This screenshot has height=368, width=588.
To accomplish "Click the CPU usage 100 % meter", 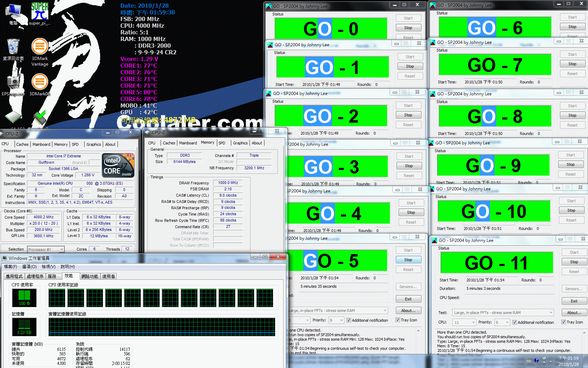I will click(x=24, y=298).
